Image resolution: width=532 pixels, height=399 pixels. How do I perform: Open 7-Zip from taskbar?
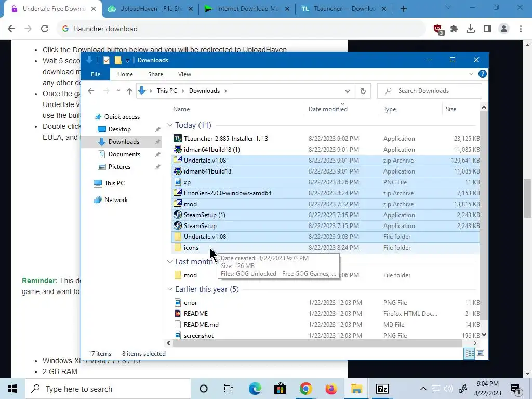pos(382,389)
